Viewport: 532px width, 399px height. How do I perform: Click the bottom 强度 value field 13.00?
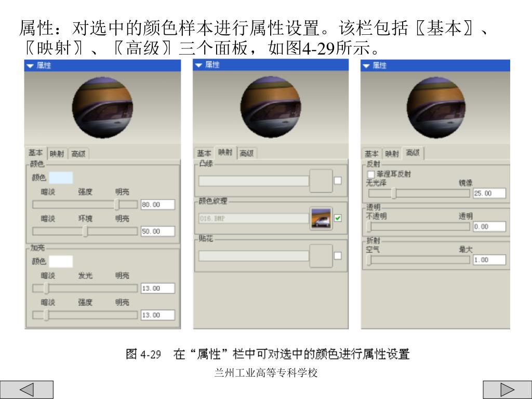(x=158, y=315)
